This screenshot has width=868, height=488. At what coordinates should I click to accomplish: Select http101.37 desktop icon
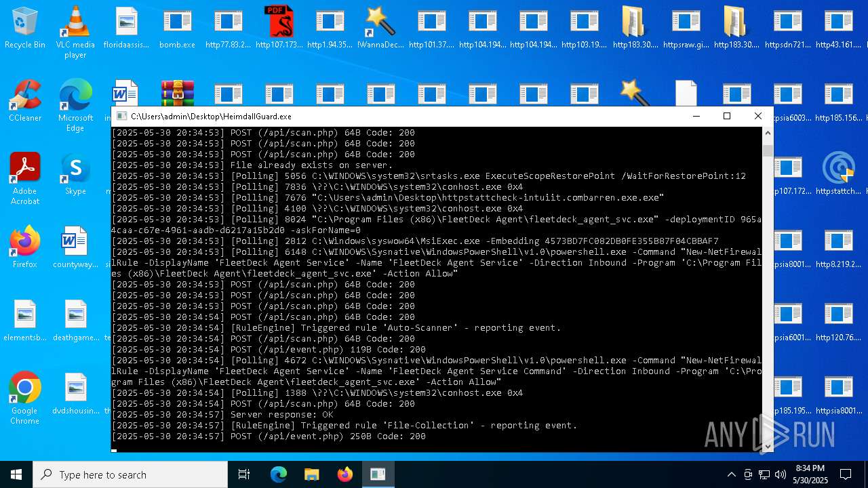coord(431,28)
